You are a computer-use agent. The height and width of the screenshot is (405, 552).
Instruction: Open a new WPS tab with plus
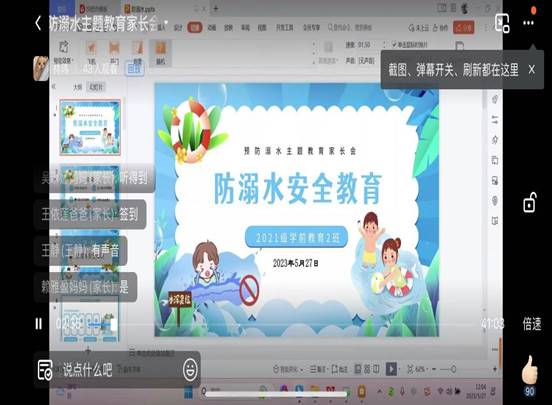pos(216,8)
